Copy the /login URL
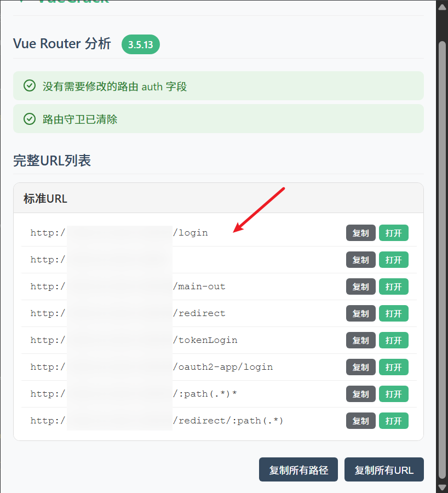The image size is (448, 493). (x=360, y=233)
